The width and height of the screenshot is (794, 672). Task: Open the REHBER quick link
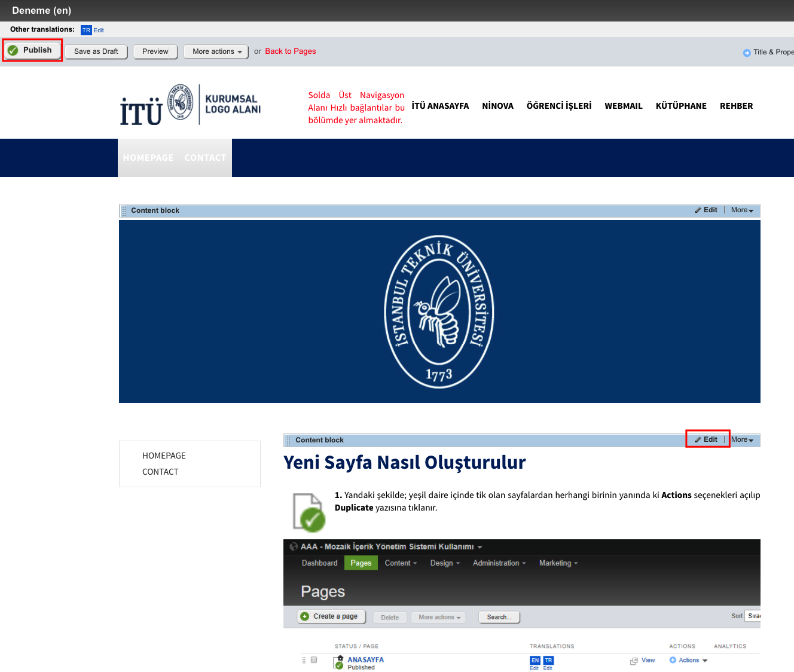pyautogui.click(x=736, y=106)
